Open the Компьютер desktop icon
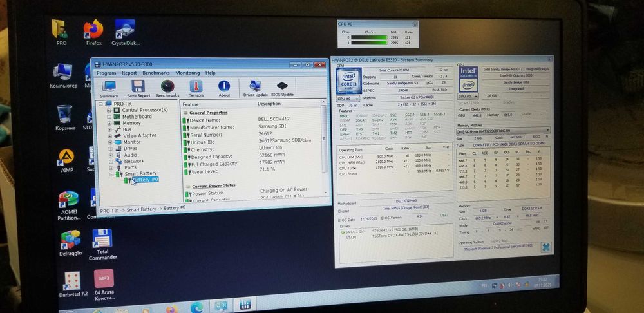Viewport: 644px width, 313px height. pyautogui.click(x=63, y=76)
